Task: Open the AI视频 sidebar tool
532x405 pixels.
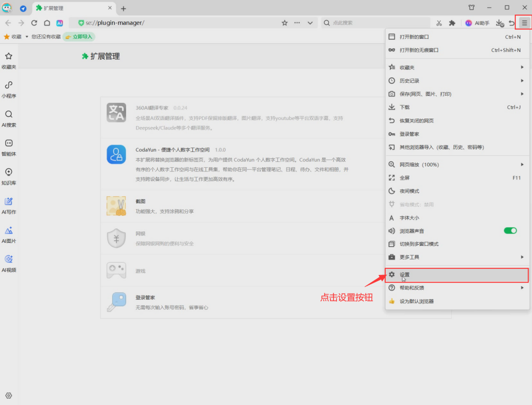Action: [9, 263]
